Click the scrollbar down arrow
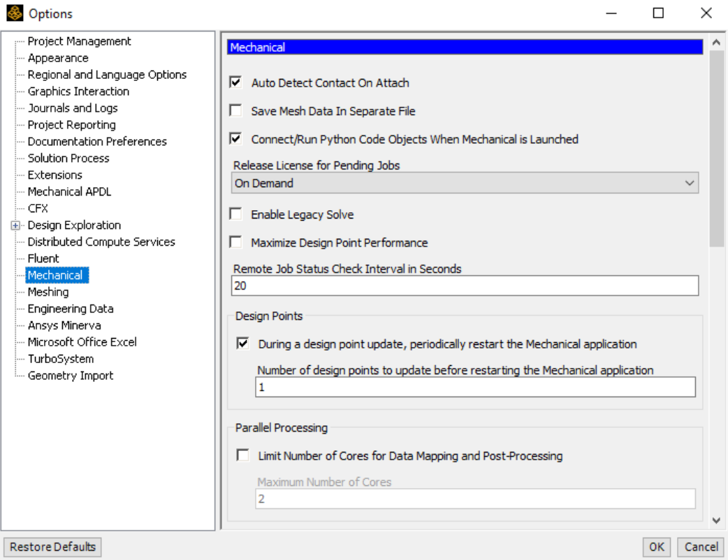Viewport: 728px width, 560px height. pos(716,521)
